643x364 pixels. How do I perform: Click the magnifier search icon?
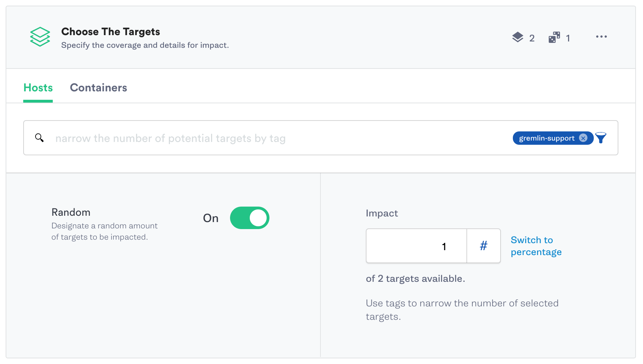(x=39, y=138)
